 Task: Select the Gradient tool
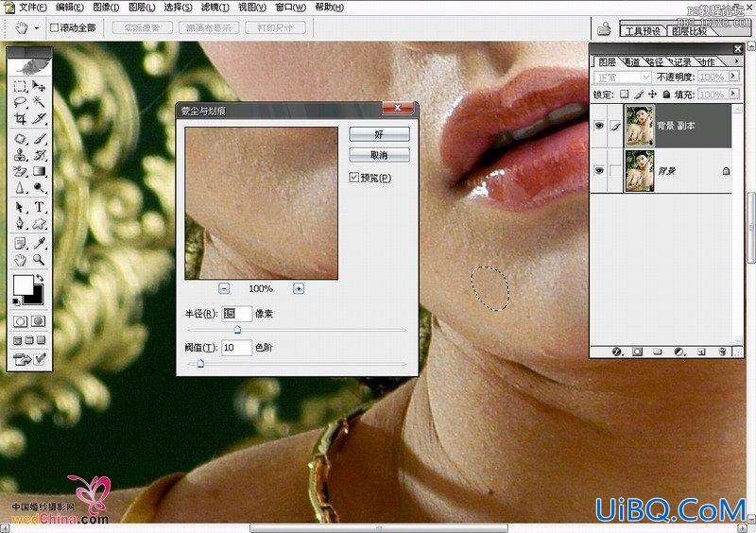(39, 171)
